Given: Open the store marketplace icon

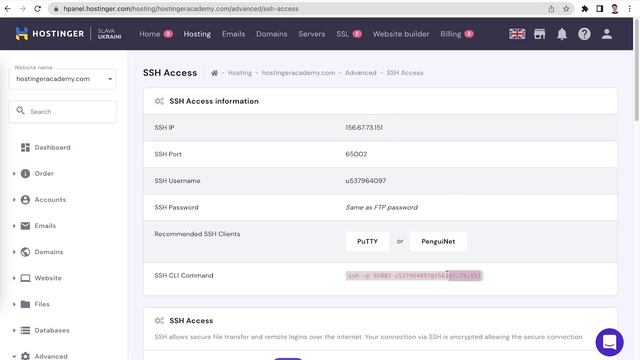Looking at the screenshot, I should click(x=540, y=34).
